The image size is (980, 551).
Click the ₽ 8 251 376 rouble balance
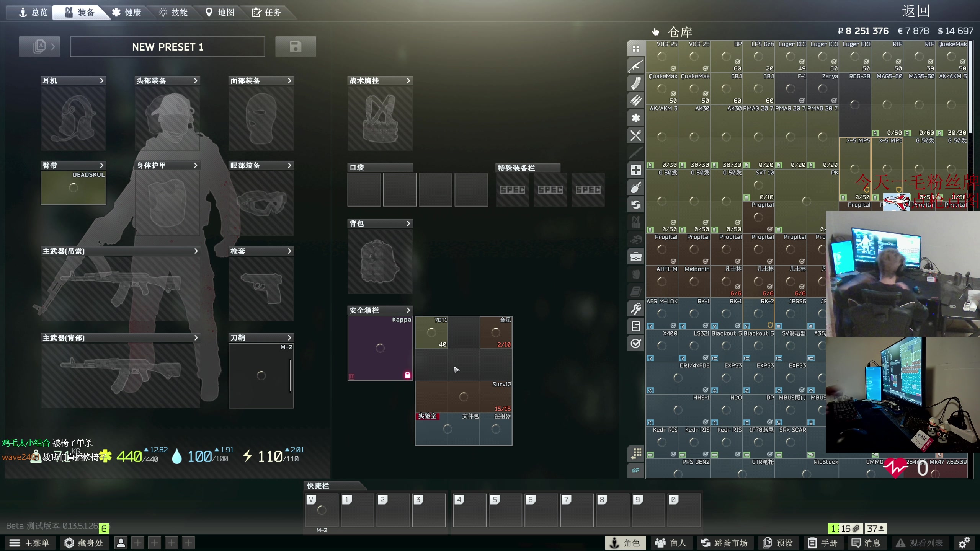click(863, 31)
